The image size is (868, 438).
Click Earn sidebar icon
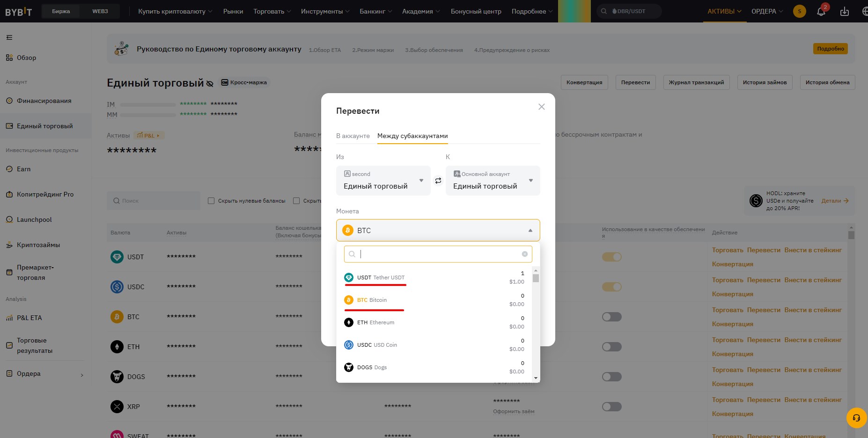pyautogui.click(x=9, y=169)
